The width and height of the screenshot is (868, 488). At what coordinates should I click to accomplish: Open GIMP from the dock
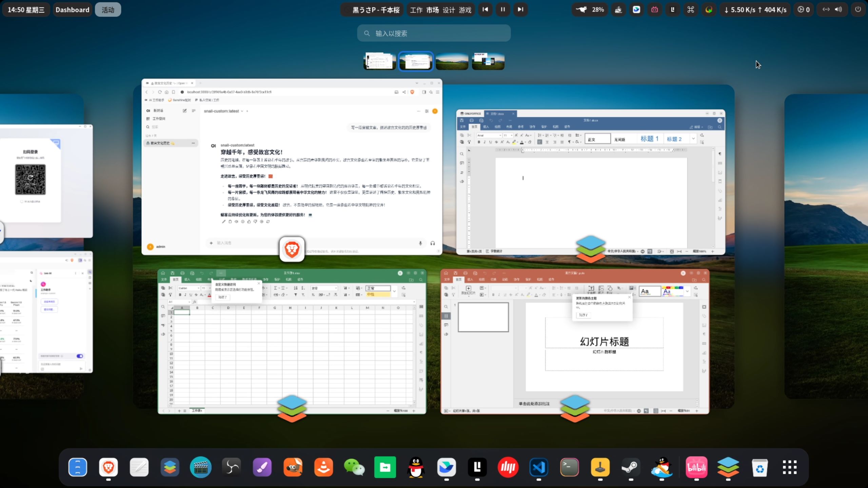pyautogui.click(x=293, y=467)
